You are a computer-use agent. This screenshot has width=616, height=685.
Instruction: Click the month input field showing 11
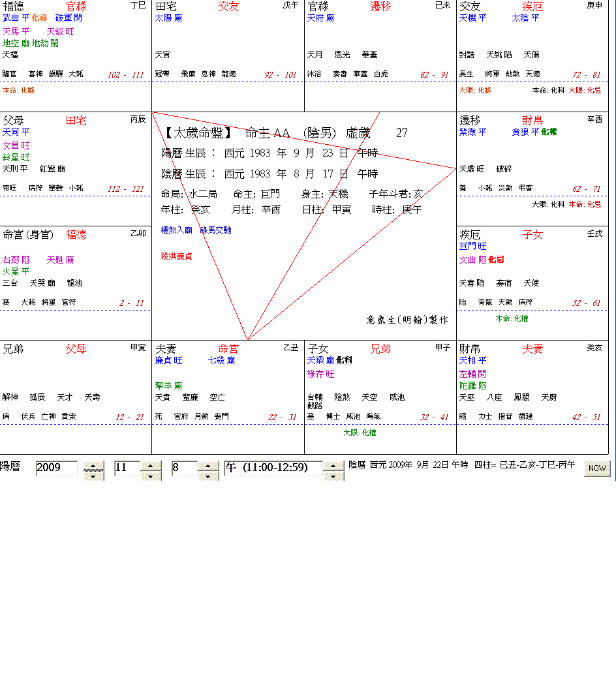tap(127, 468)
